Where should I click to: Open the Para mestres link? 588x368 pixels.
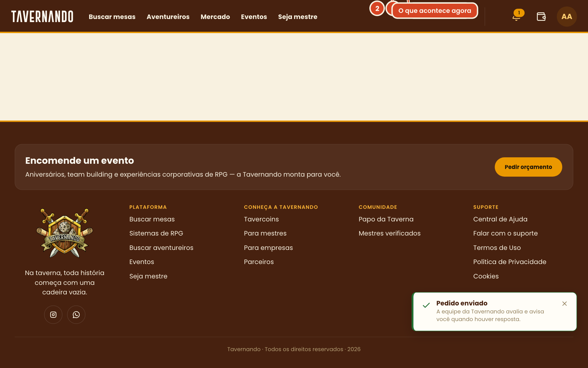coord(265,233)
